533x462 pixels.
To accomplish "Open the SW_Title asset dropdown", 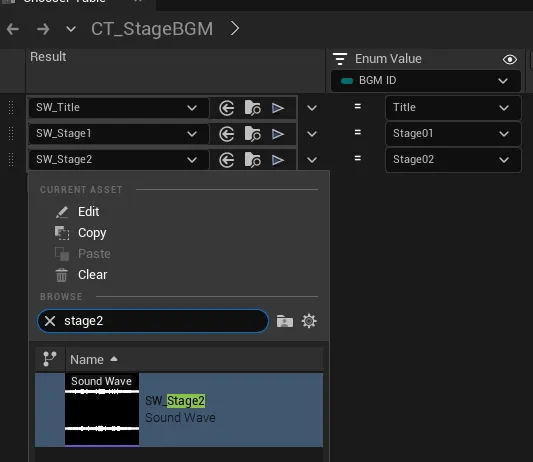I will tap(118, 108).
